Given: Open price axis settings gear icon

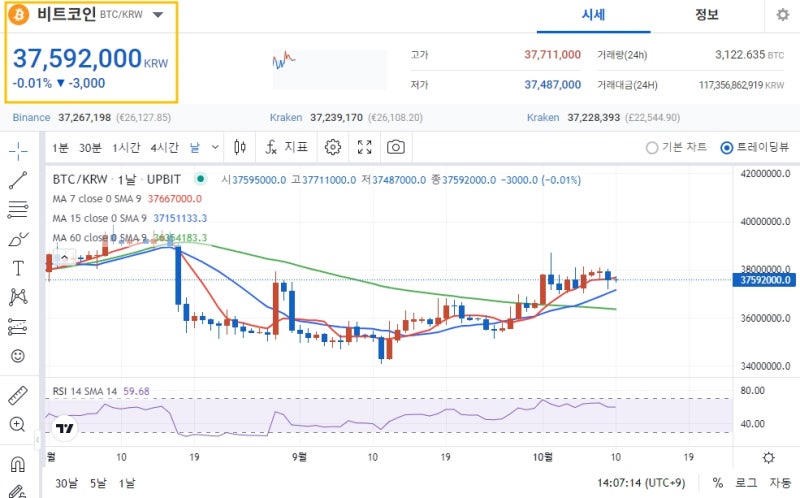Looking at the screenshot, I should [x=768, y=458].
